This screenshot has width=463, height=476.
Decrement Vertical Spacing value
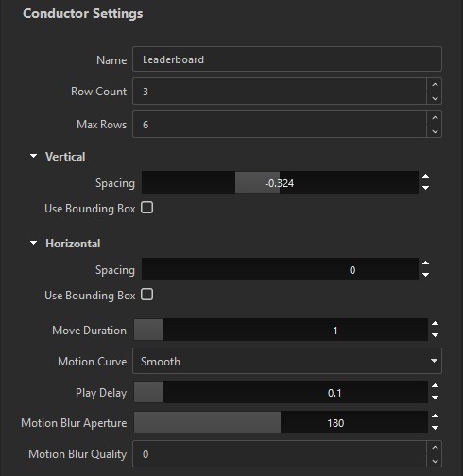(425, 188)
